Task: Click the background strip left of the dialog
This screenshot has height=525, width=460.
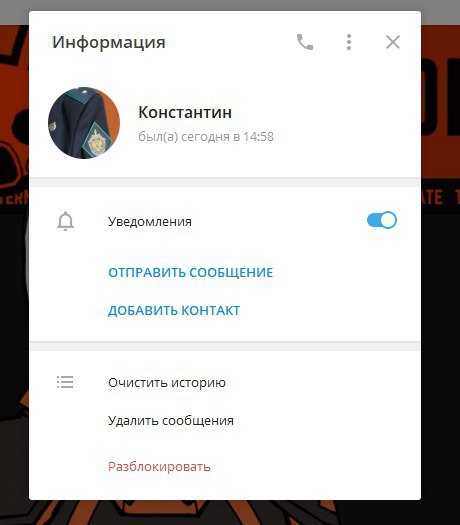Action: tap(14, 268)
